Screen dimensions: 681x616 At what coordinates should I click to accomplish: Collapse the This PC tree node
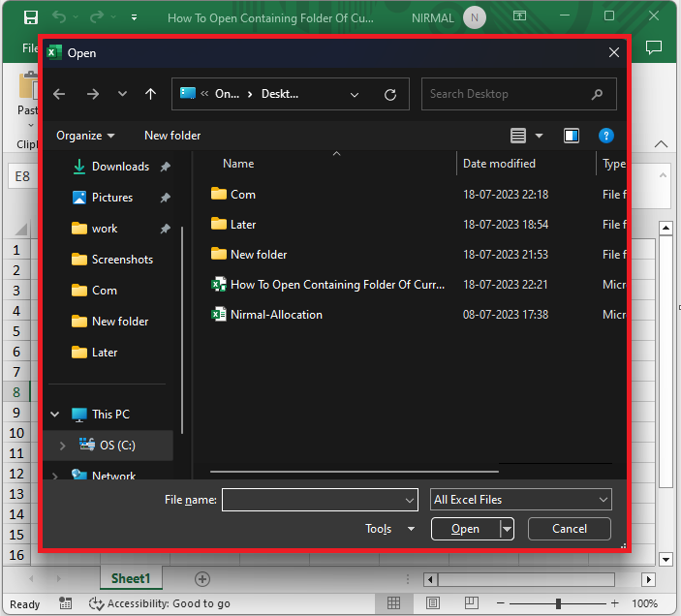pyautogui.click(x=54, y=415)
